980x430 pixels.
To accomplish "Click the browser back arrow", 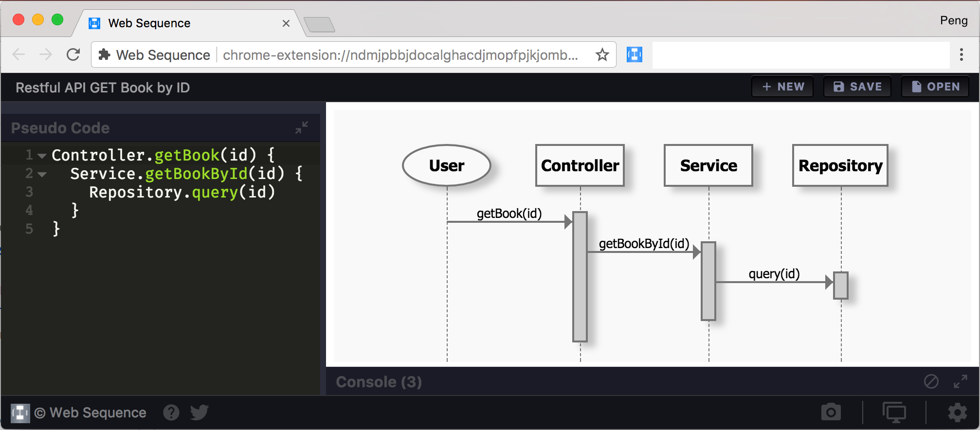I will pos(18,54).
